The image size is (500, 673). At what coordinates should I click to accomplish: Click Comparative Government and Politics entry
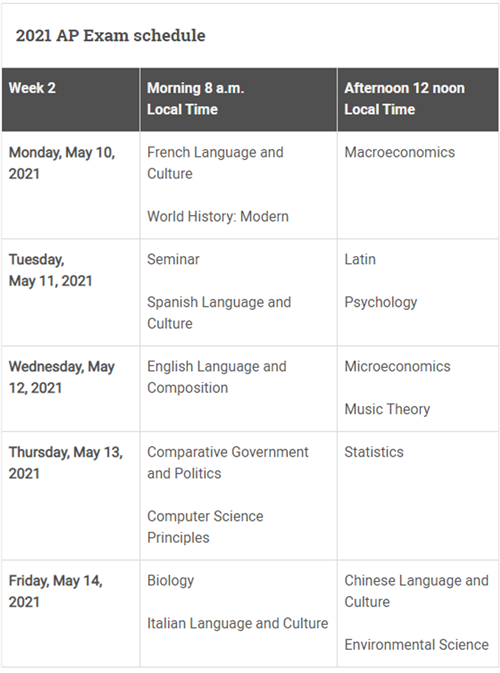click(x=227, y=463)
